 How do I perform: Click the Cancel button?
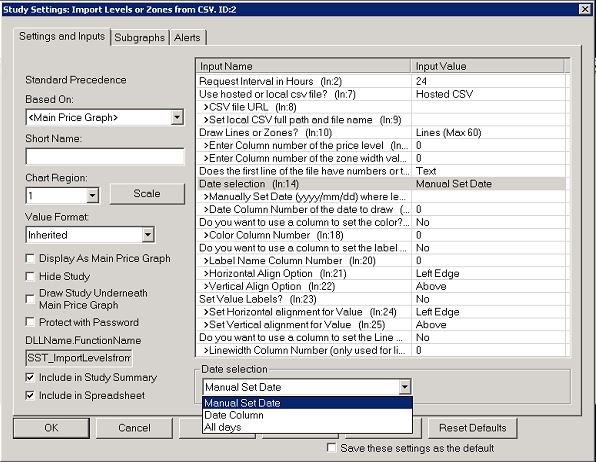(x=134, y=428)
